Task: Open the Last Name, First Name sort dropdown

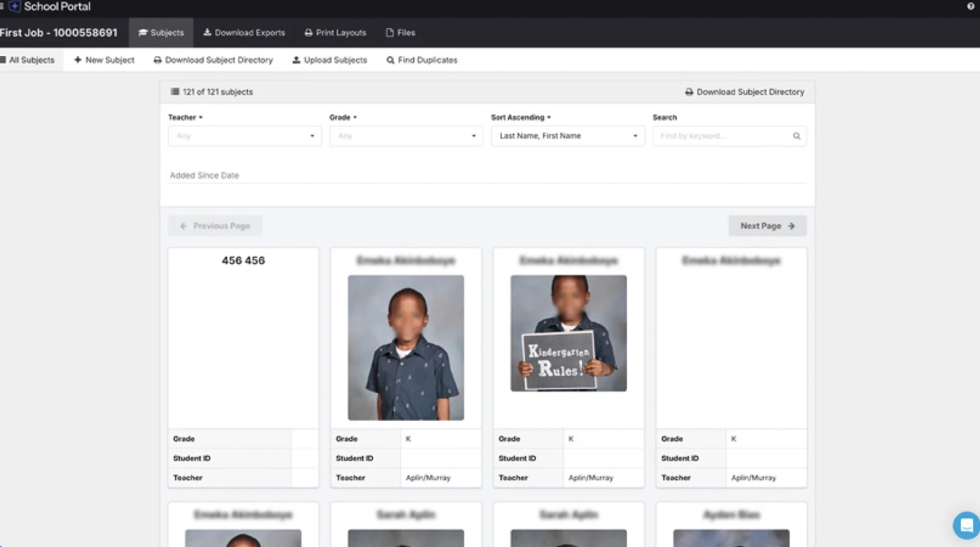Action: click(568, 136)
